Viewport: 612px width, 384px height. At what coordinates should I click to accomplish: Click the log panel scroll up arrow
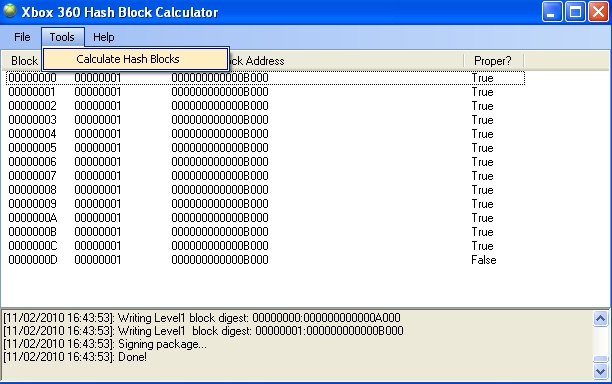[x=600, y=318]
